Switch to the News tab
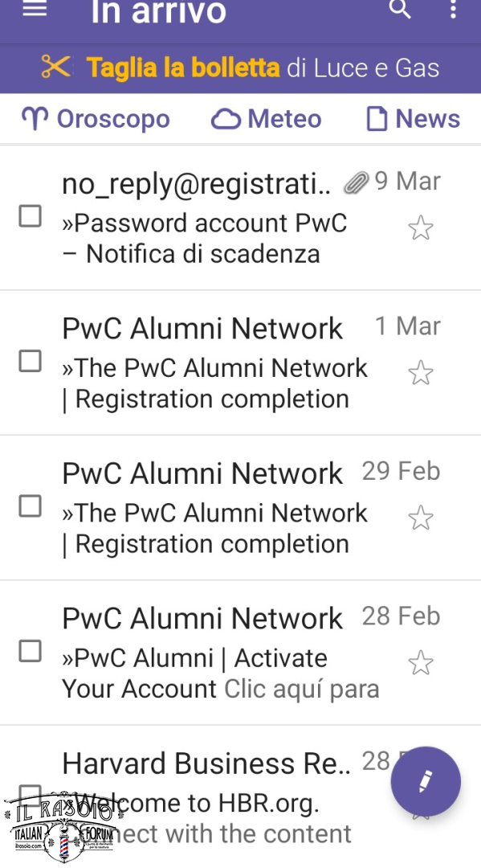Viewport: 481px width, 868px height. [x=414, y=119]
